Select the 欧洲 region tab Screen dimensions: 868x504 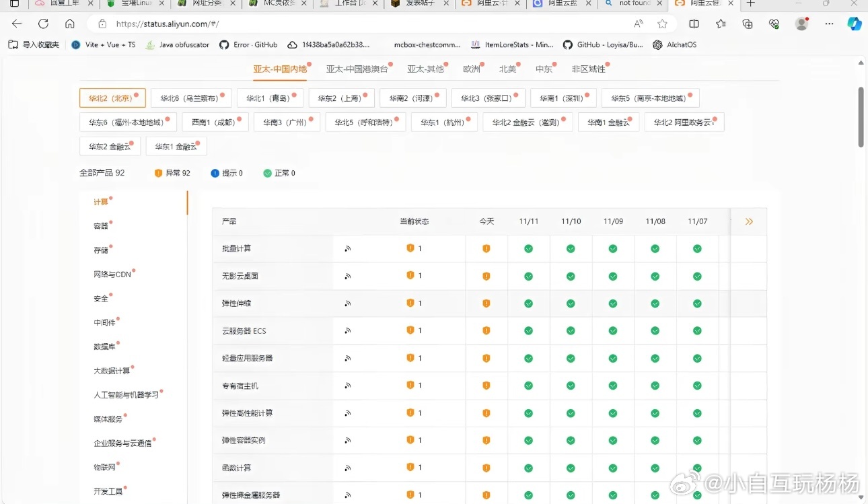click(472, 69)
